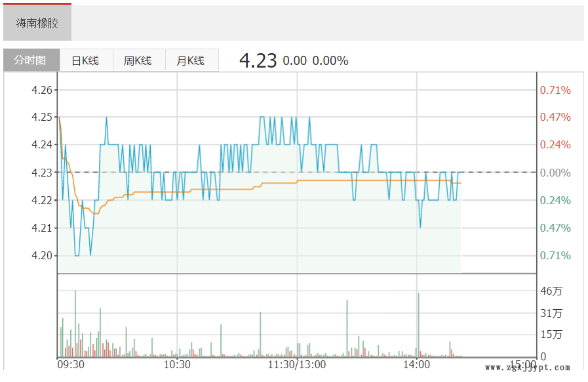Click the 0.00 price change value in header
The width and height of the screenshot is (588, 382).
click(x=295, y=60)
